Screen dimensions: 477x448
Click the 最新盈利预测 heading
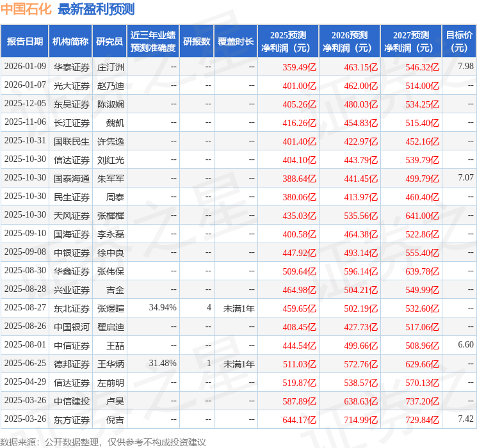pyautogui.click(x=96, y=9)
